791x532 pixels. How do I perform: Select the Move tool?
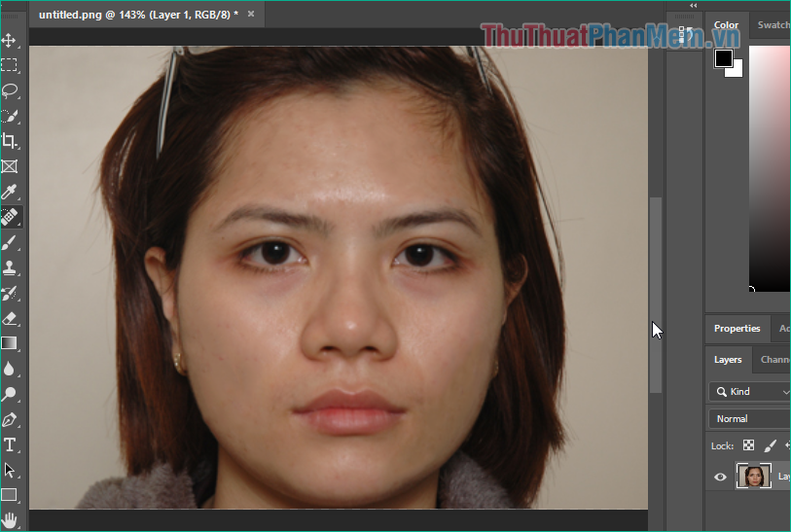coord(9,40)
